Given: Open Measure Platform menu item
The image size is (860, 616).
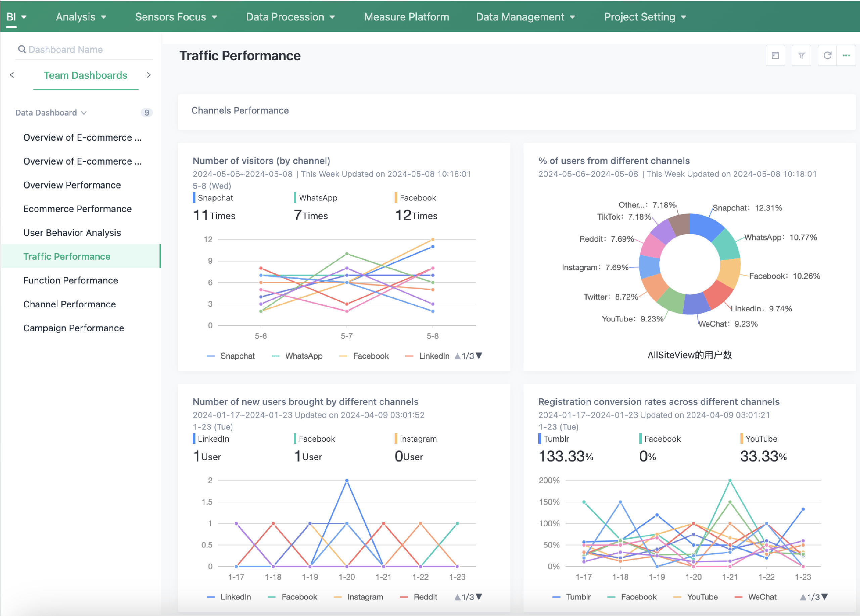Looking at the screenshot, I should click(406, 17).
